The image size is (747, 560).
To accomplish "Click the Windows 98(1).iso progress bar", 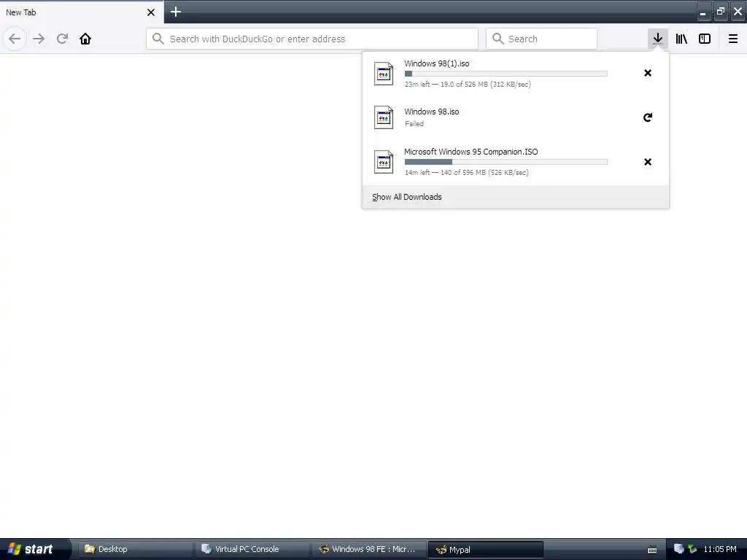I will pyautogui.click(x=506, y=74).
